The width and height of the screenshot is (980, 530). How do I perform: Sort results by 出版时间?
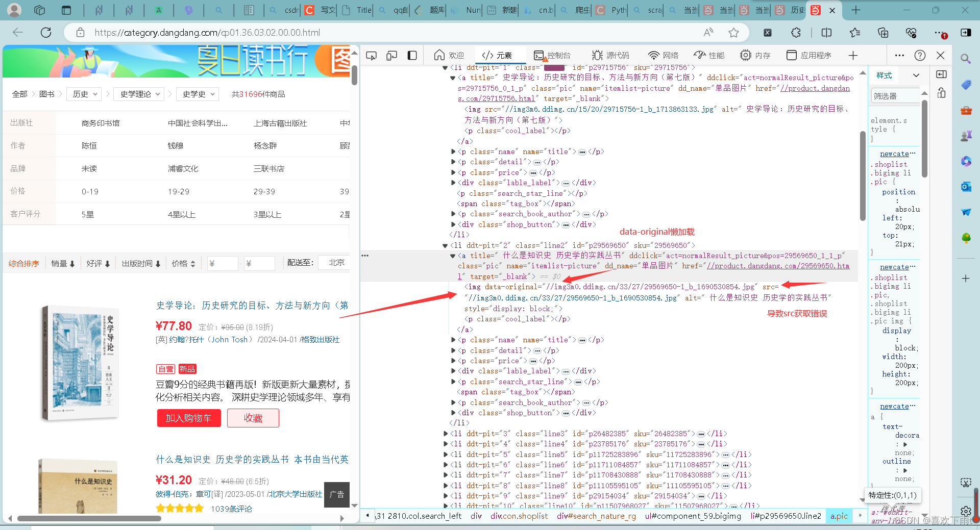click(x=141, y=263)
